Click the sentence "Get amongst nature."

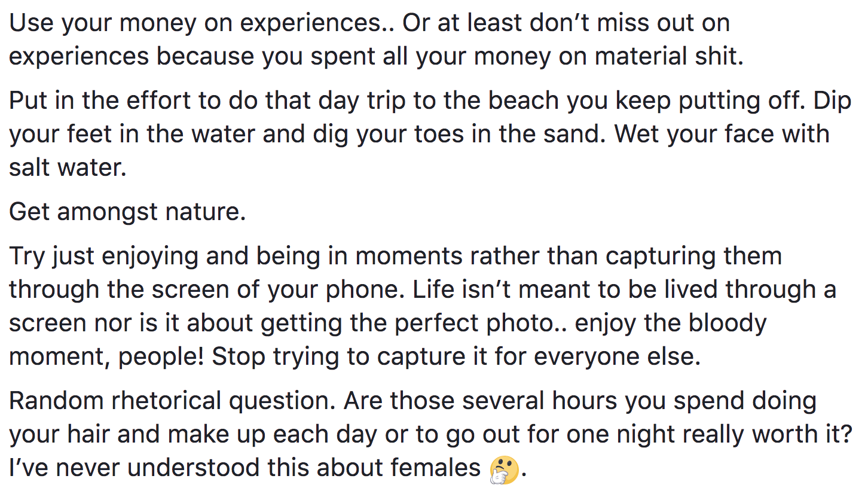click(127, 212)
